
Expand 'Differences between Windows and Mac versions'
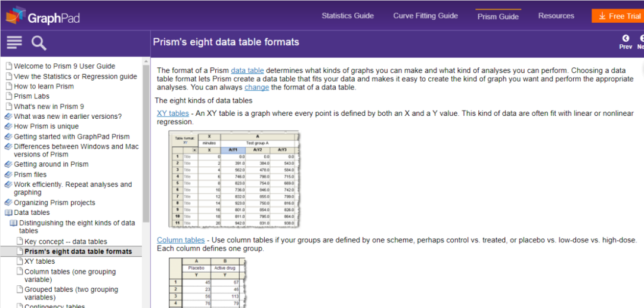pyautogui.click(x=76, y=150)
